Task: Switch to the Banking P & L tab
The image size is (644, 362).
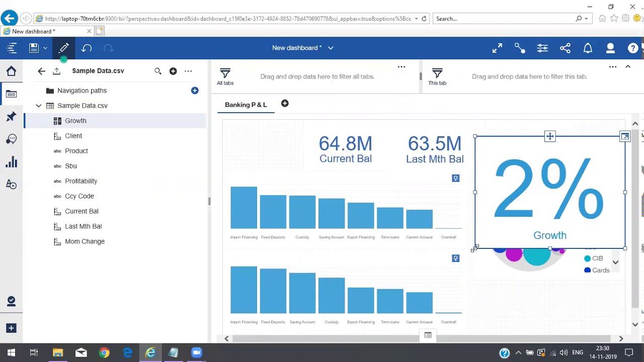Action: [x=246, y=105]
